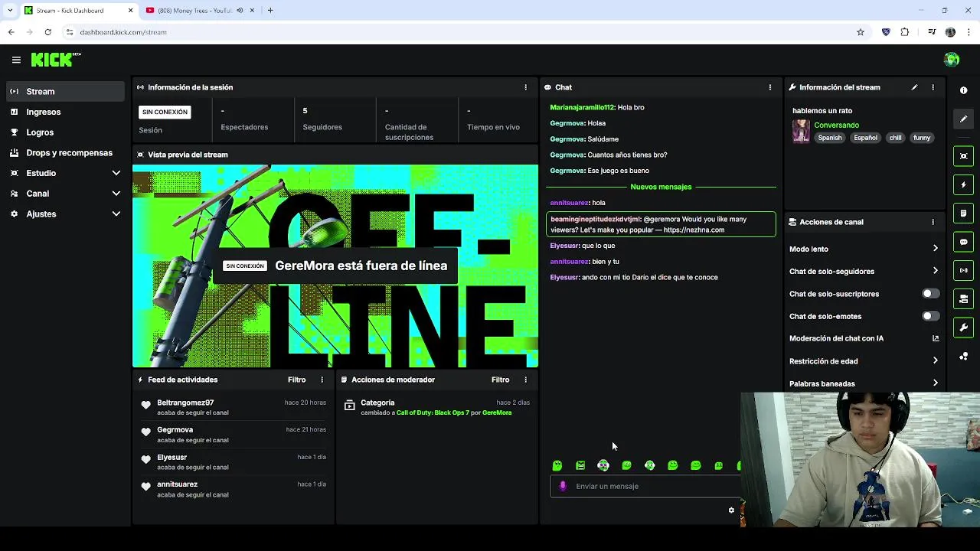980x551 pixels.
Task: Click the pencil icon in right sidebar
Action: (963, 119)
